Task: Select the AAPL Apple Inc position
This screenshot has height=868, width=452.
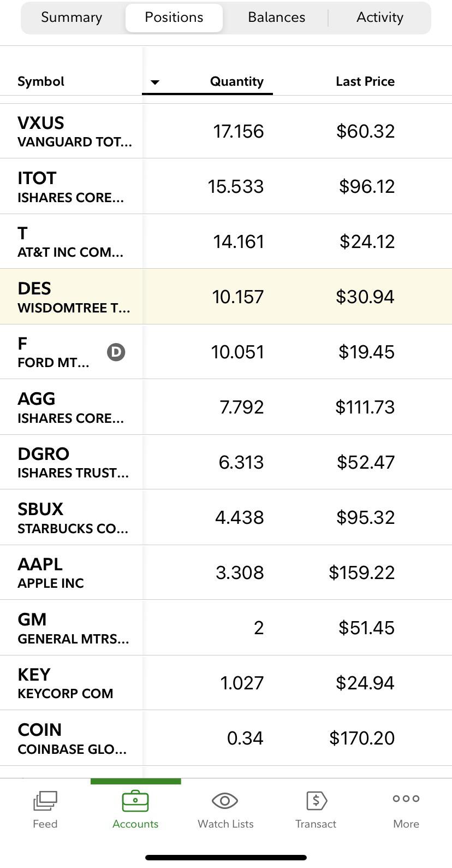Action: click(x=226, y=571)
